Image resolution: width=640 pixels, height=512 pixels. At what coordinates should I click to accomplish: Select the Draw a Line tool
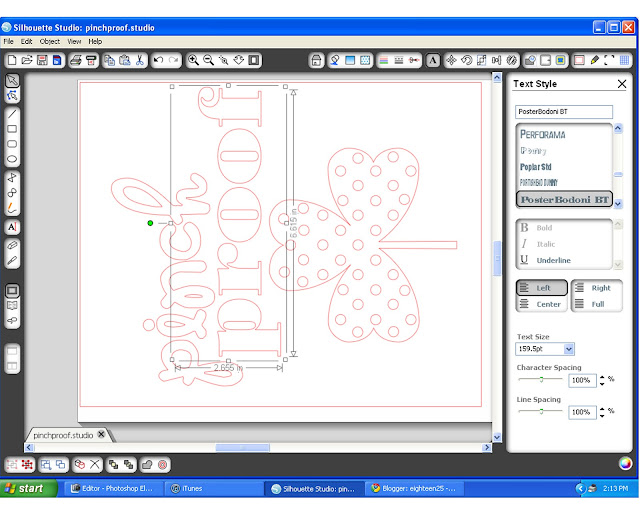pos(12,114)
